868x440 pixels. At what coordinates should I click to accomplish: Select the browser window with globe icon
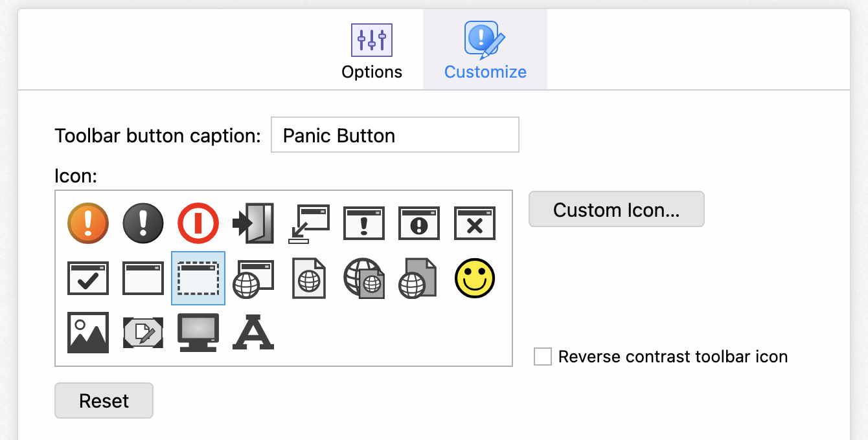pyautogui.click(x=253, y=278)
